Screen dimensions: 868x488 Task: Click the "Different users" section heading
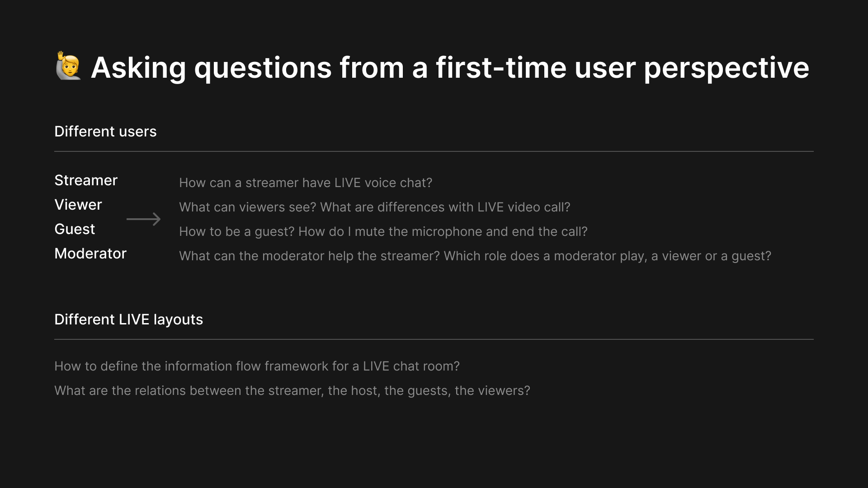click(105, 131)
